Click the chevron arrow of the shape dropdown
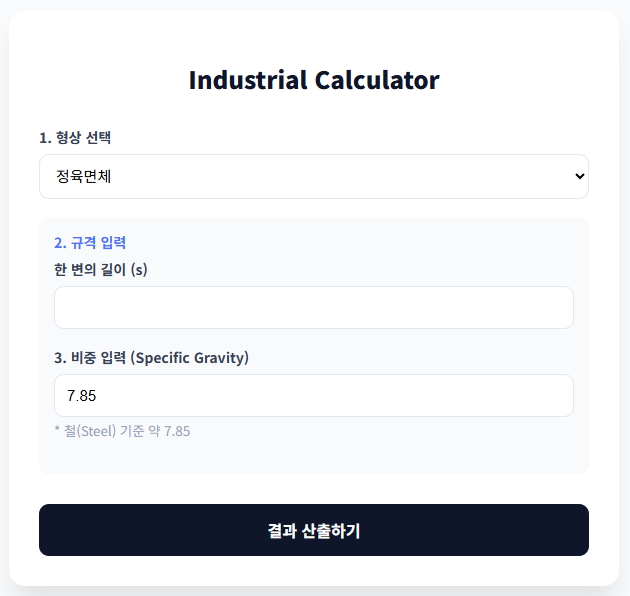Image resolution: width=630 pixels, height=596 pixels. pyautogui.click(x=579, y=176)
